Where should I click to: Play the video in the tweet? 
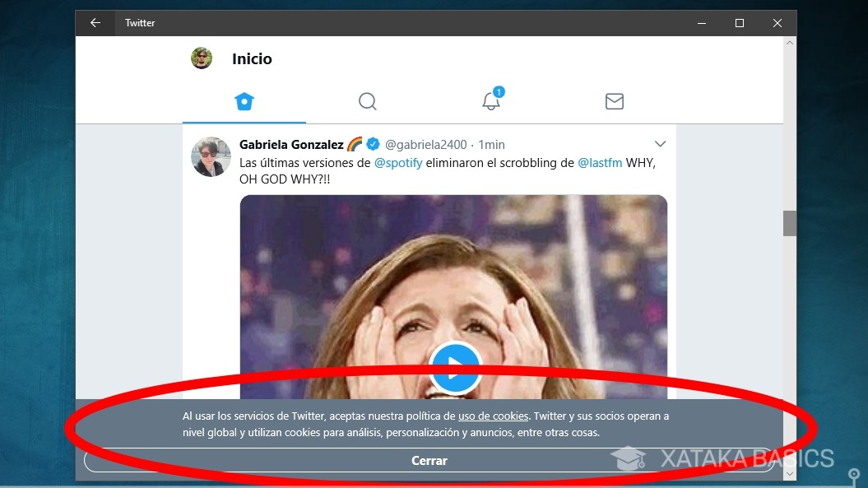click(454, 368)
